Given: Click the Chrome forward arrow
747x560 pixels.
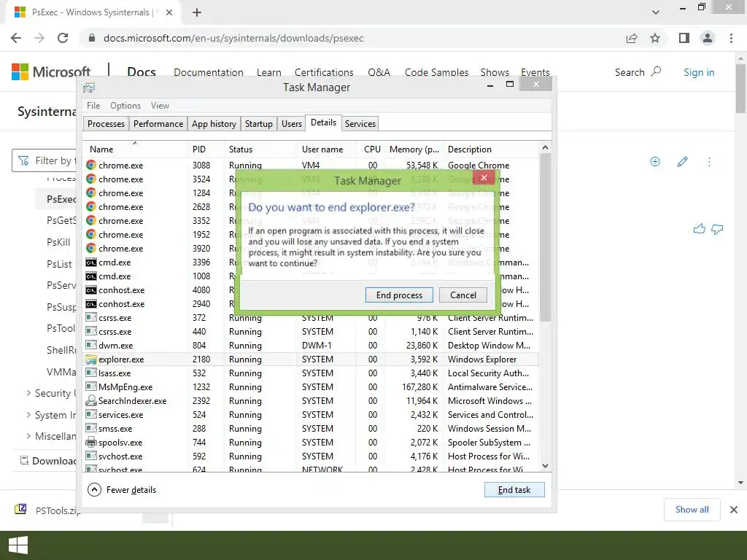Looking at the screenshot, I should coord(39,38).
